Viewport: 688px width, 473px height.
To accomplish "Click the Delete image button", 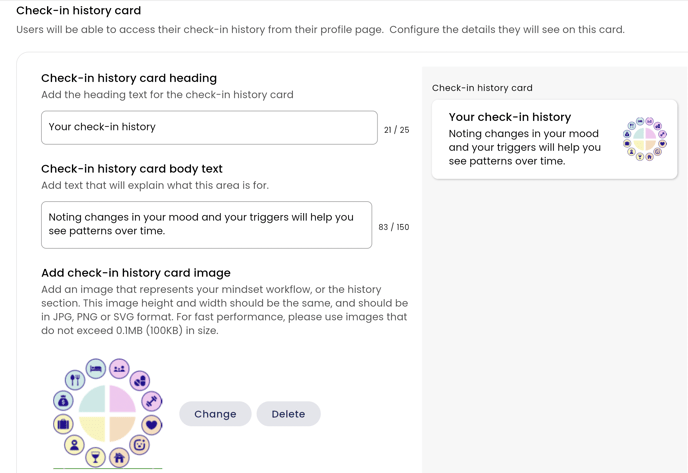I will [288, 414].
